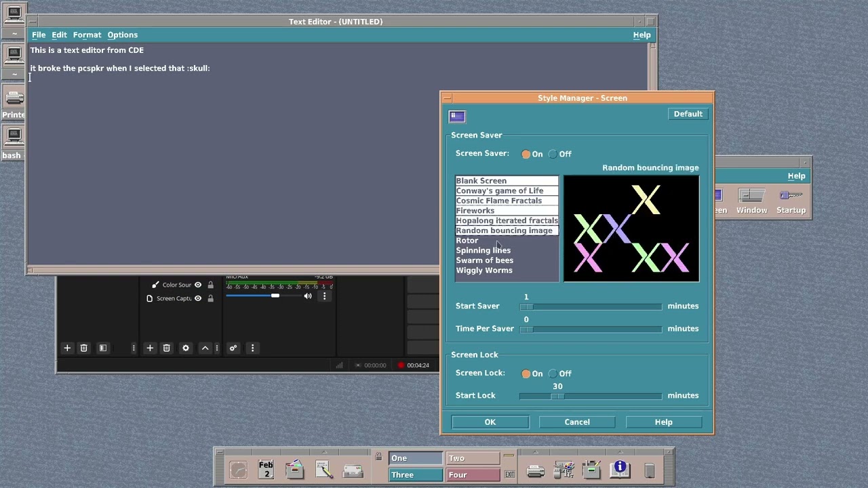Click the screen saver preview image
This screenshot has width=868, height=488.
pyautogui.click(x=631, y=228)
